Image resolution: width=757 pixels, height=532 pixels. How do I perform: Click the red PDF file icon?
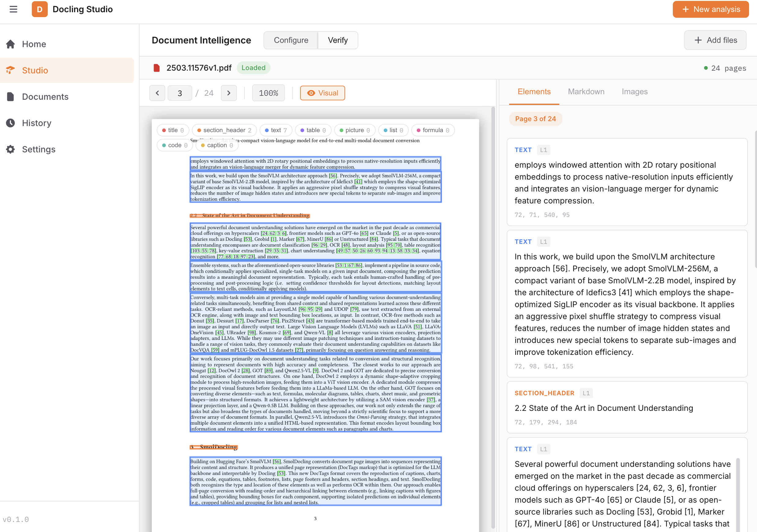click(x=157, y=68)
